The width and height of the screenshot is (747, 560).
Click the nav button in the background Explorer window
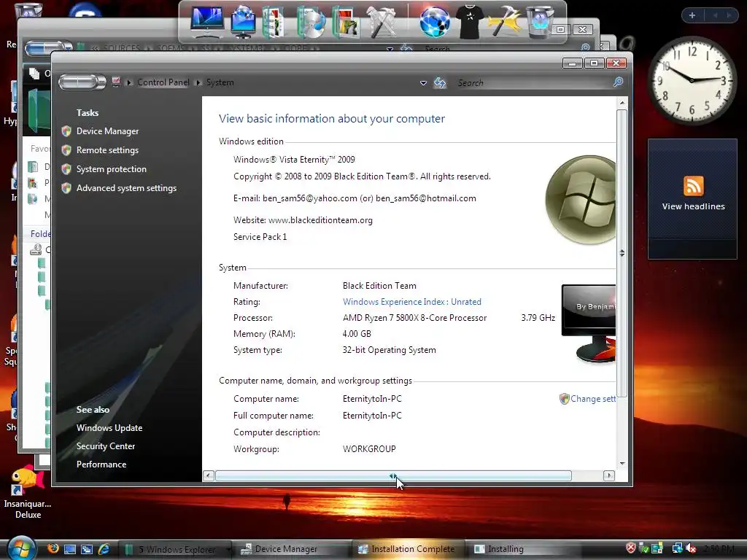(x=47, y=47)
